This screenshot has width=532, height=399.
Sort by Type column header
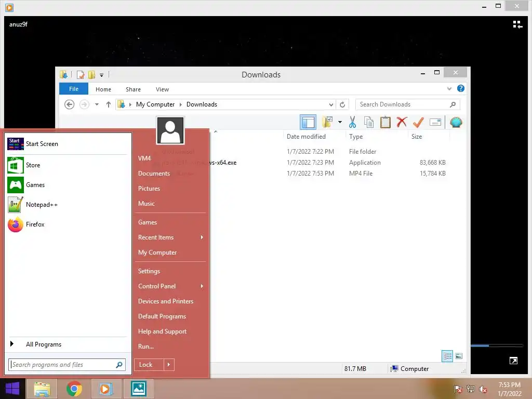pyautogui.click(x=356, y=137)
